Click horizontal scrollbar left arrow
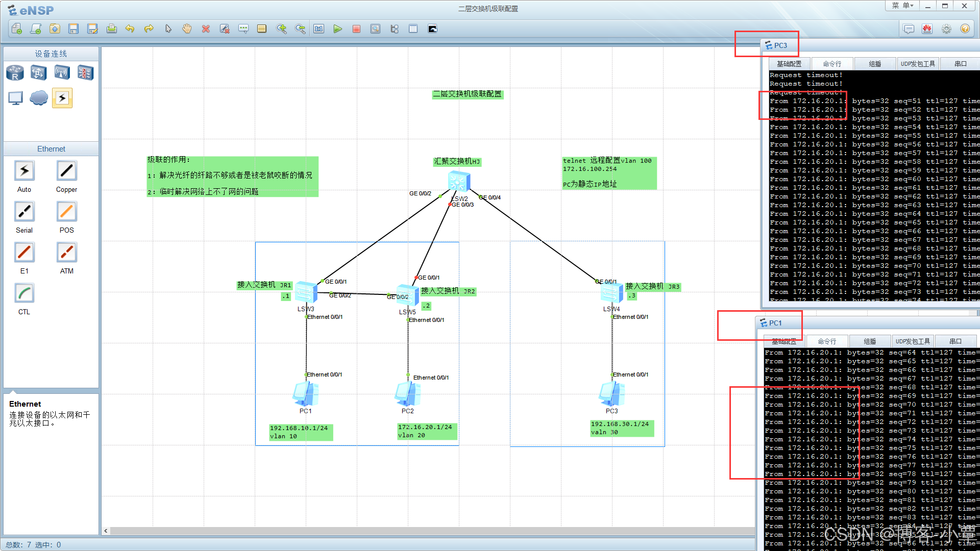Viewport: 980px width, 551px height. coord(106,531)
